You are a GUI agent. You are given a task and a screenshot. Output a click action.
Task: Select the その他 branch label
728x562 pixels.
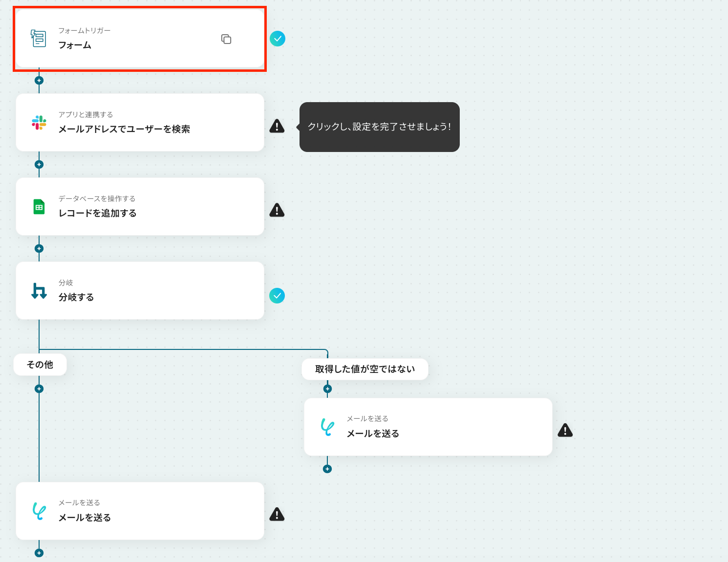(x=40, y=365)
